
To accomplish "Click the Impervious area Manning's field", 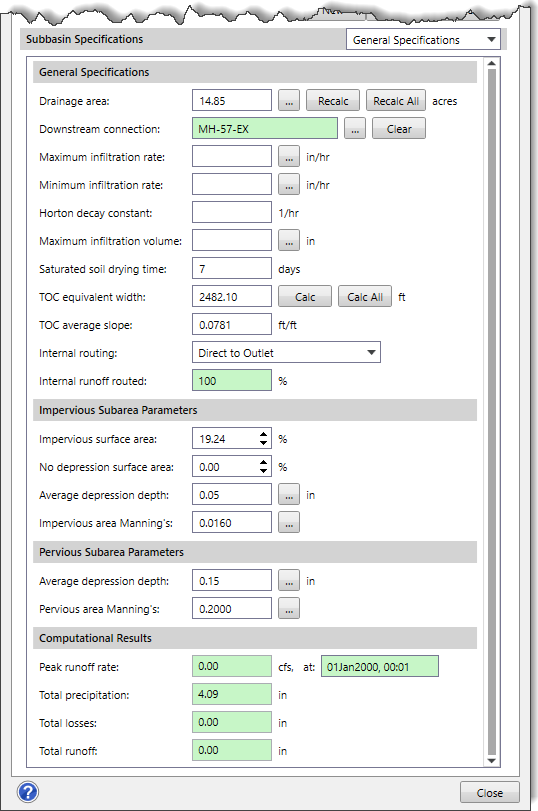I will [232, 522].
